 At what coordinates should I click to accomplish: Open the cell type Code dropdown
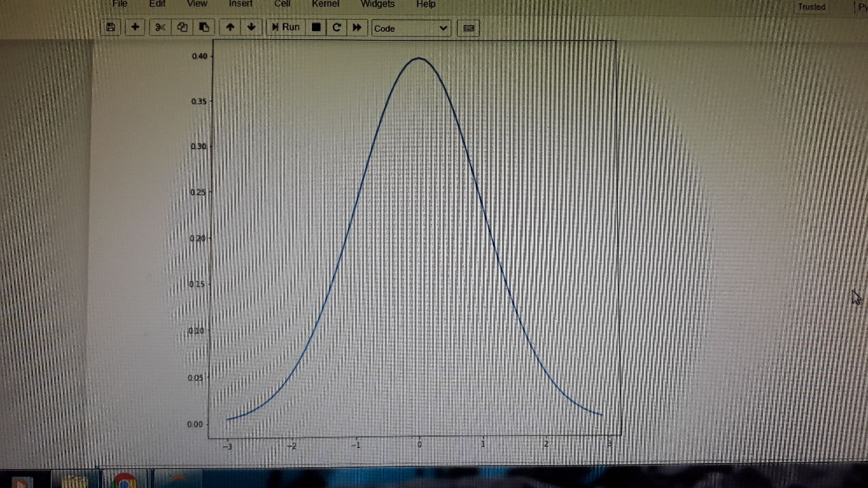(x=411, y=28)
